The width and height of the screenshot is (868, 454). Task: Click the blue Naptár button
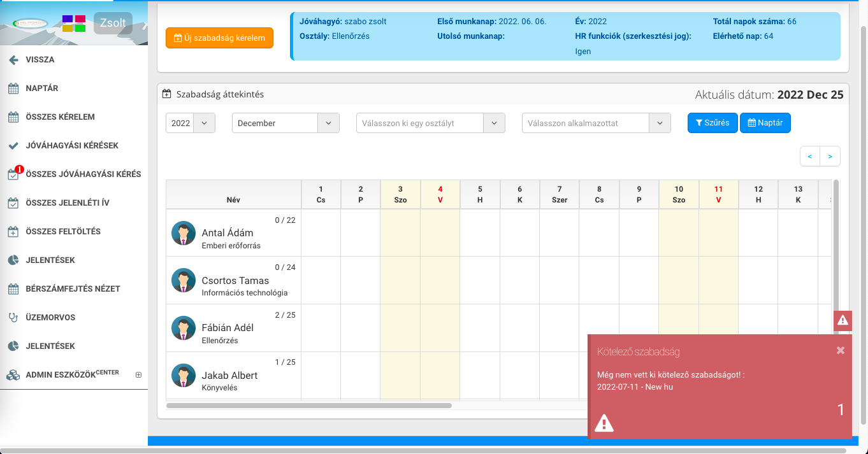(765, 123)
